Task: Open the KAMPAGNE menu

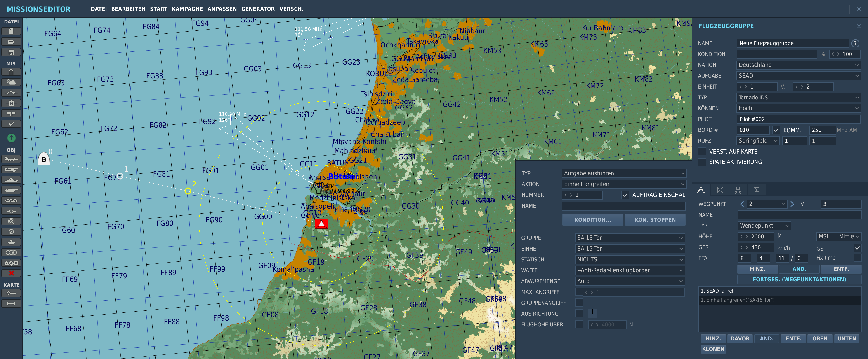Action: (187, 9)
